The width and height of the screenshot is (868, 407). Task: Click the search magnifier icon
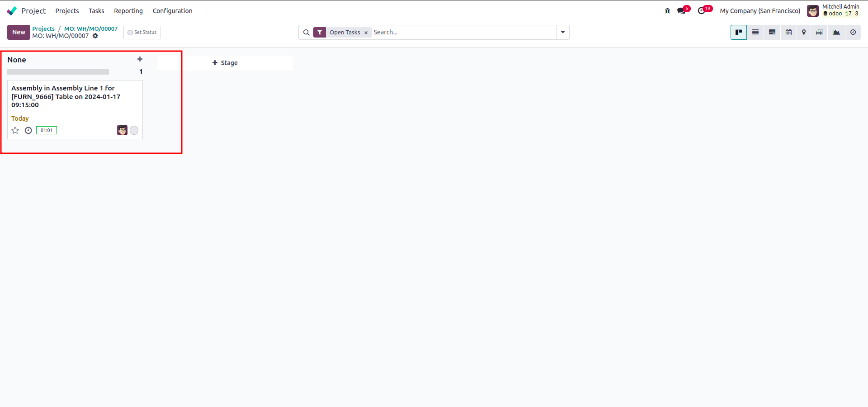(x=307, y=33)
